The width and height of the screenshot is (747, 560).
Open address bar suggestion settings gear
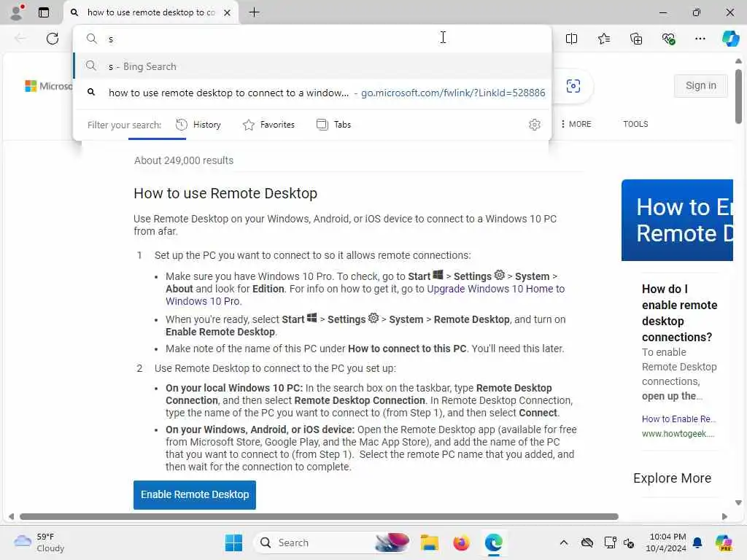click(x=535, y=125)
